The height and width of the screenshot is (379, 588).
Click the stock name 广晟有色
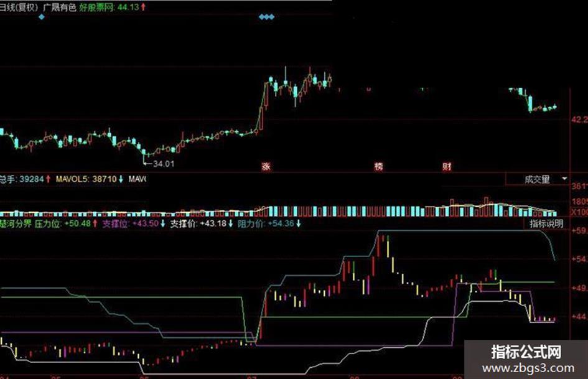(x=59, y=7)
